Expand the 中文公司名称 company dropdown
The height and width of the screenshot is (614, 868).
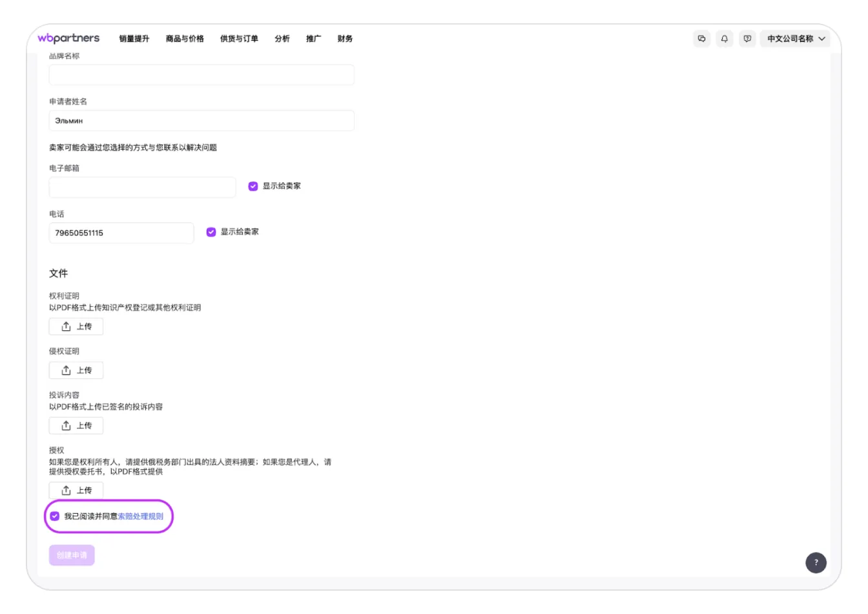tap(795, 39)
